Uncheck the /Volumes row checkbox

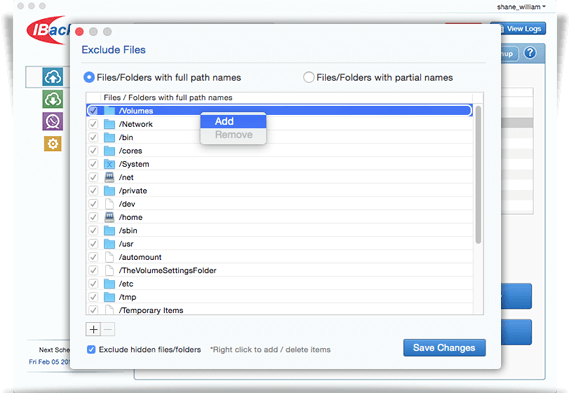[x=93, y=111]
